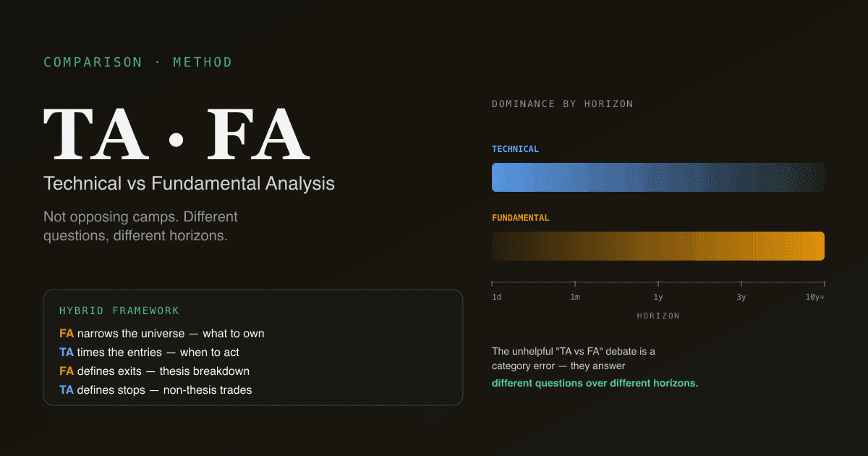The height and width of the screenshot is (456, 868).
Task: Click the Technical vs Fundamental Analysis subtitle
Action: point(189,183)
